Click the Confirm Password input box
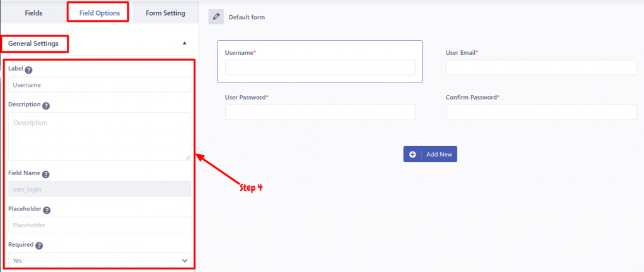The image size is (644, 272). (541, 112)
